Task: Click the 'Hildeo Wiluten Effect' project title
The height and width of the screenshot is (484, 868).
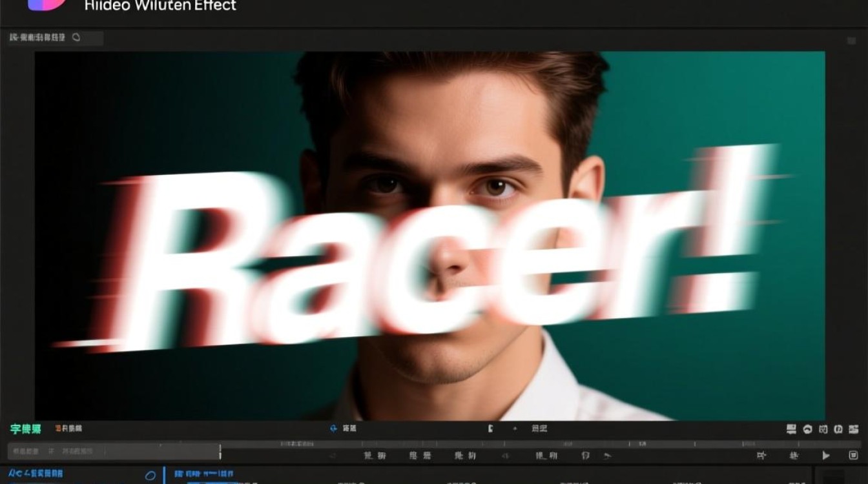Action: (160, 6)
